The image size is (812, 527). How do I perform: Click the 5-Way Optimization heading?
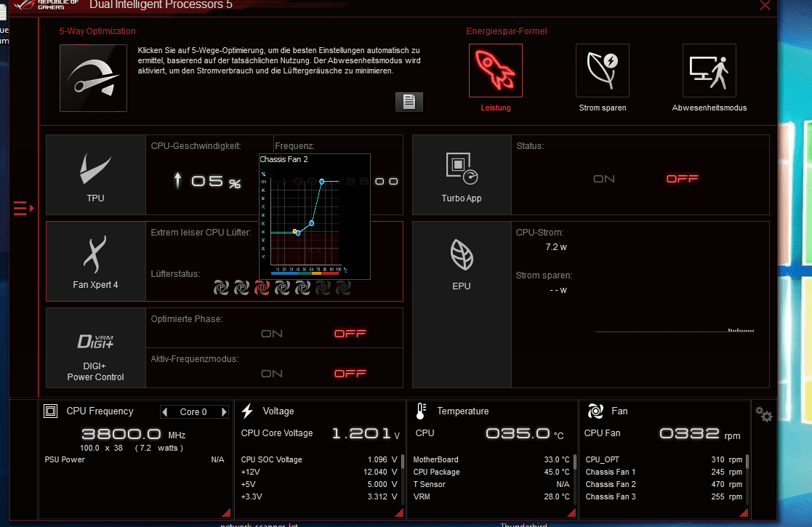97,31
